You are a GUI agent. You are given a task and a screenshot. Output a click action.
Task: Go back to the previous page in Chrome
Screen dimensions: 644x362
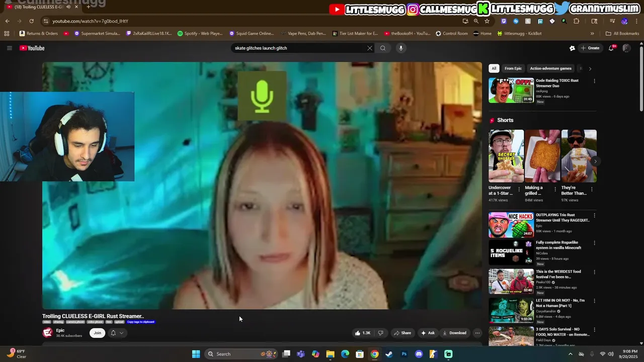pyautogui.click(x=8, y=21)
